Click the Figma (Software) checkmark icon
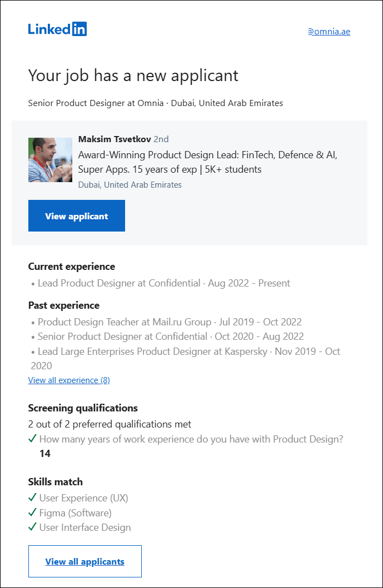Image resolution: width=383 pixels, height=588 pixels. 32,513
